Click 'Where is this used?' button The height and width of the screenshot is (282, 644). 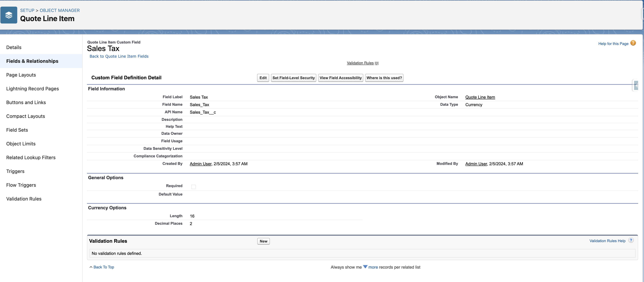(384, 78)
